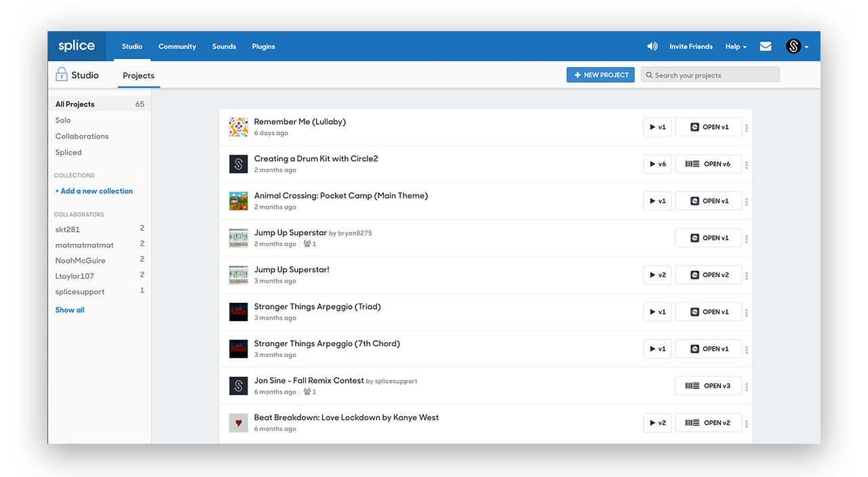Play v1 of Stranger Things Arpeggio (Triad)
This screenshot has width=868, height=477.
click(657, 312)
